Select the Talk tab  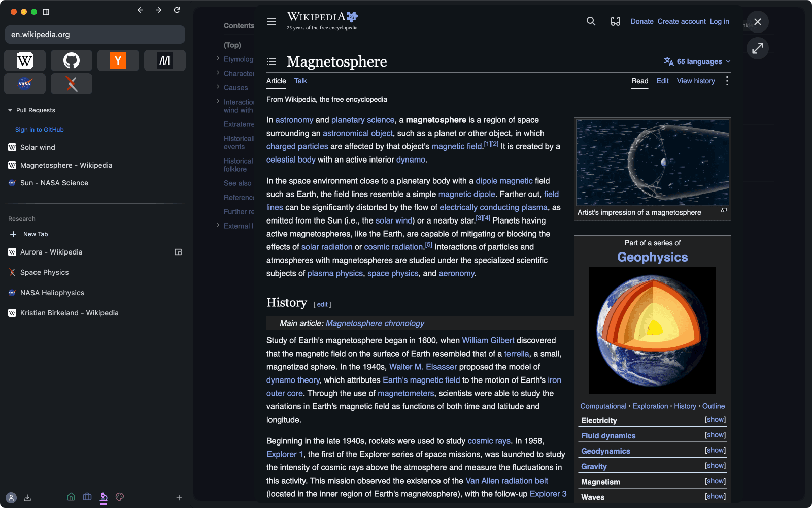coord(300,81)
